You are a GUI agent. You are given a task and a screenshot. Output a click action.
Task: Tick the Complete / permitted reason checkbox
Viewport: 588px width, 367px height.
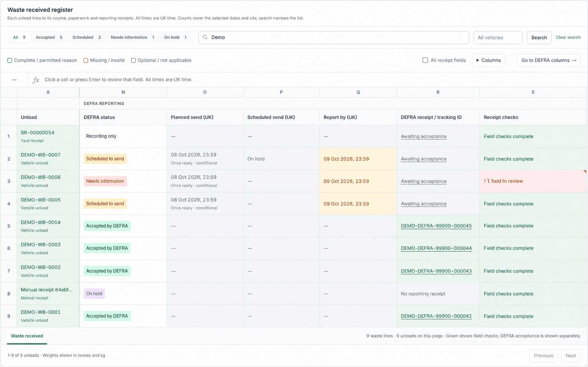(x=10, y=60)
